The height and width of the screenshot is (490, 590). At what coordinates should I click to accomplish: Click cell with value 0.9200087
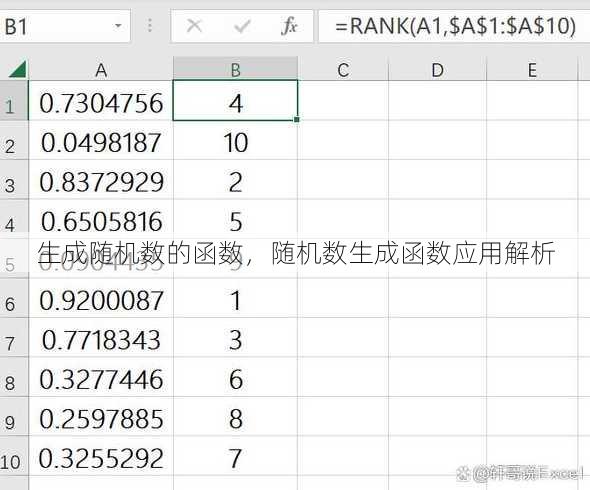[101, 298]
